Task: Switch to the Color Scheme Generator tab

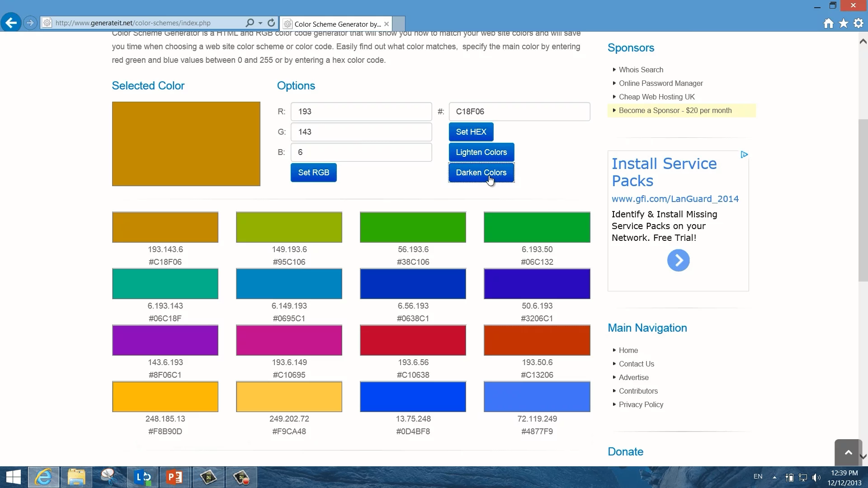Action: [x=337, y=24]
